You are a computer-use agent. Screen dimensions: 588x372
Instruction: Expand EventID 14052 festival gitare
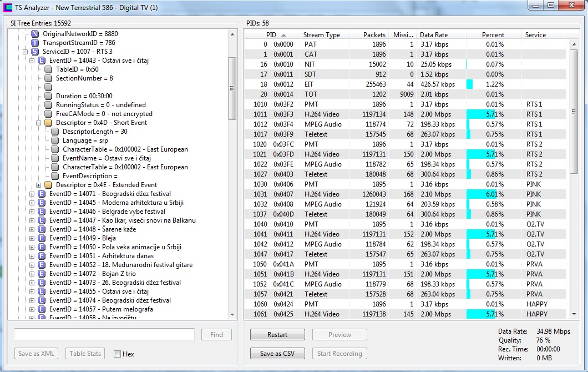(32, 265)
